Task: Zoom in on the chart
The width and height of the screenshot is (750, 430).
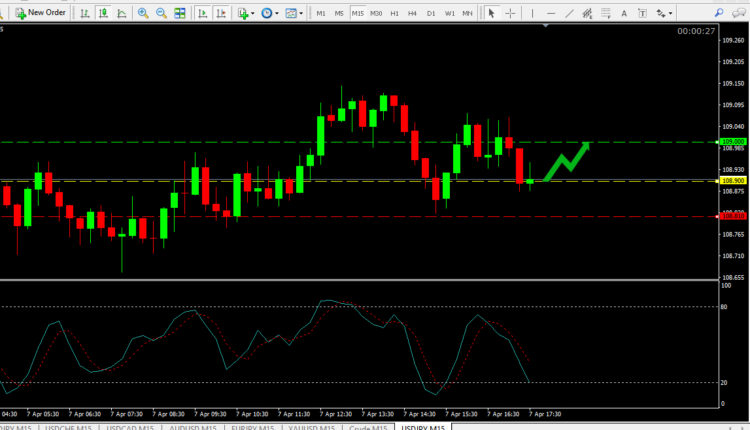Action: click(143, 13)
